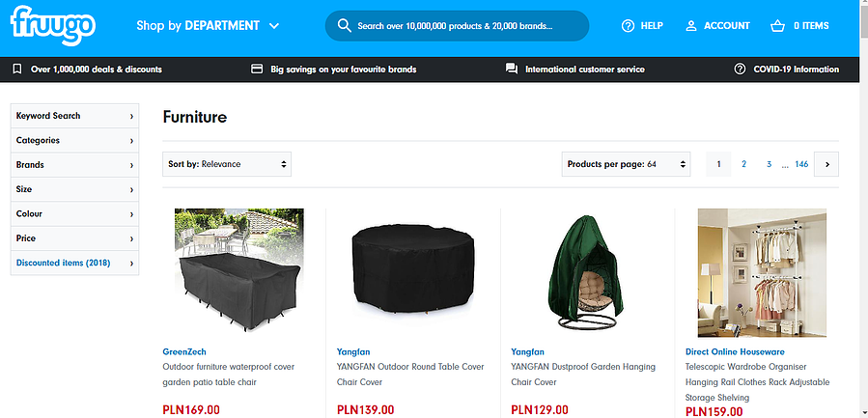Click the Help question mark icon
The width and height of the screenshot is (868, 418).
tap(628, 26)
